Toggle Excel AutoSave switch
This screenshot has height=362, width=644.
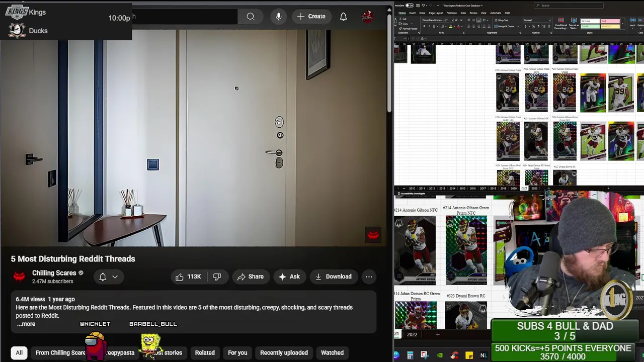pos(410,6)
